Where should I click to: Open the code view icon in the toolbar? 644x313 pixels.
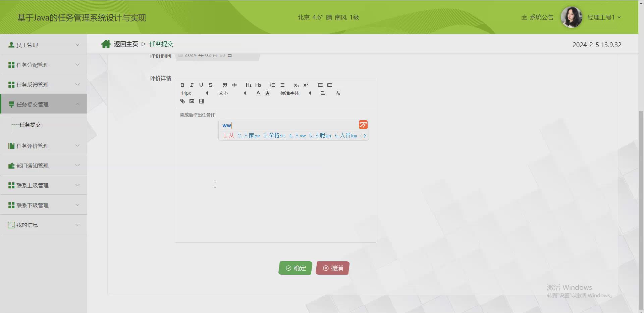click(x=234, y=85)
